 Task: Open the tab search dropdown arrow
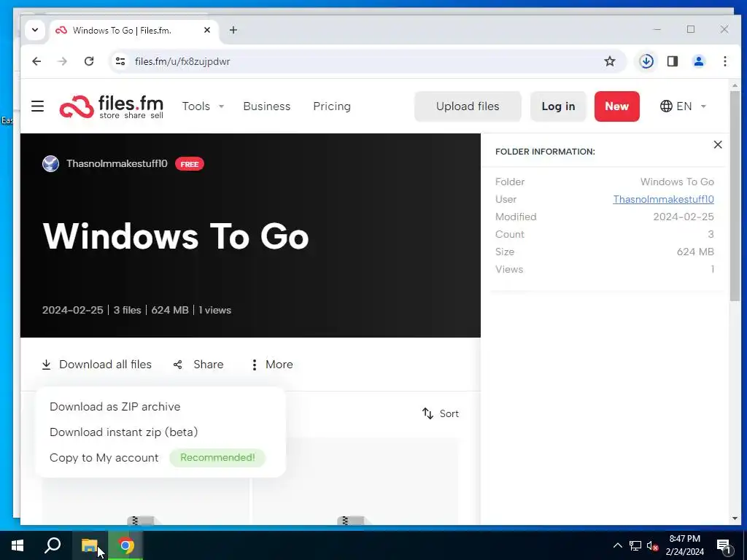click(35, 30)
